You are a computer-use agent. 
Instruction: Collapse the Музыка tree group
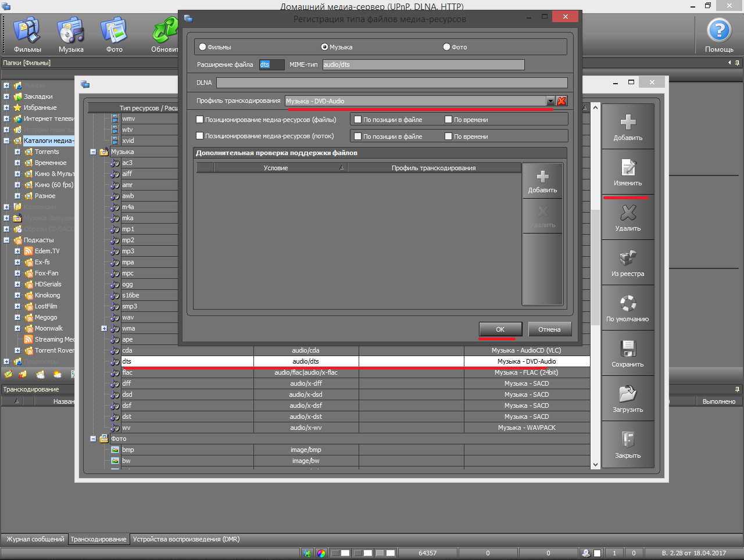point(93,152)
